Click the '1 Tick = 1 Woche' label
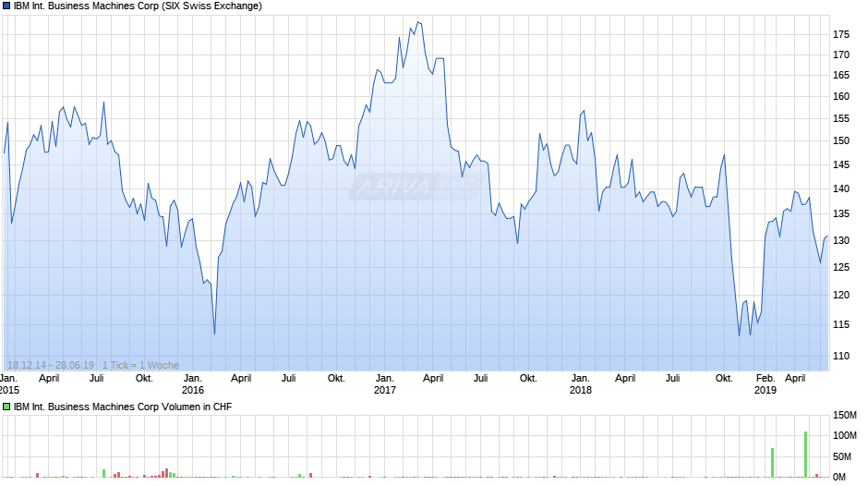Viewport: 868px width, 486px height. [140, 365]
